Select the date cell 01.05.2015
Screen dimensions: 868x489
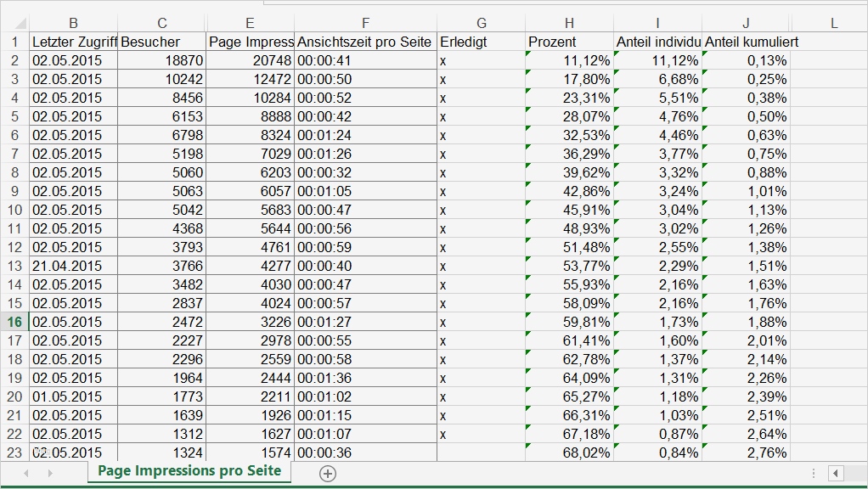[73, 396]
